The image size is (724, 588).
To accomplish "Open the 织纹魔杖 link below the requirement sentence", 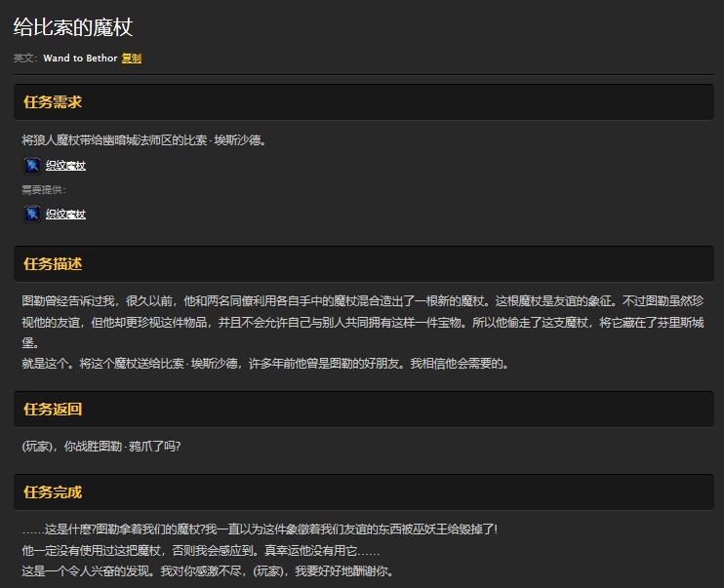I will tap(65, 166).
